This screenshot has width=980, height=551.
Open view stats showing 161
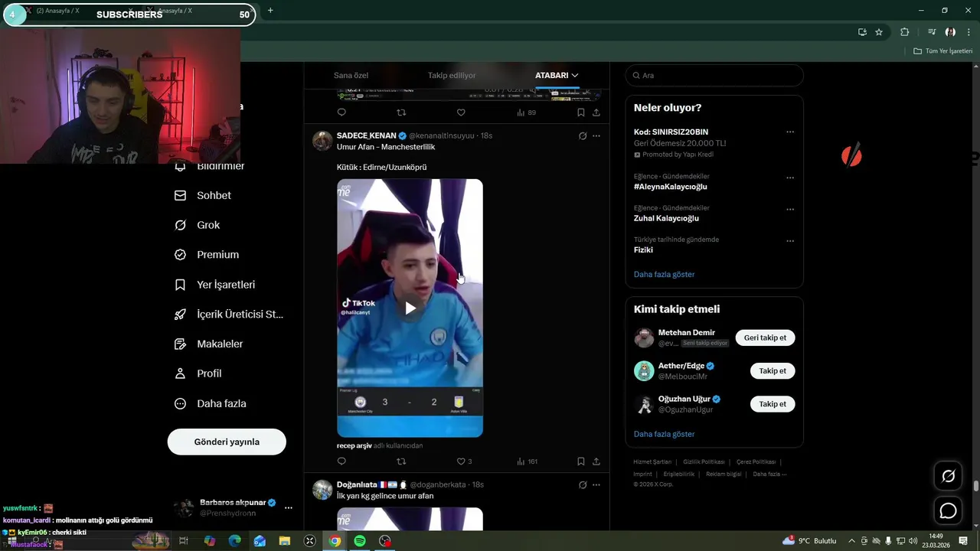[527, 461]
